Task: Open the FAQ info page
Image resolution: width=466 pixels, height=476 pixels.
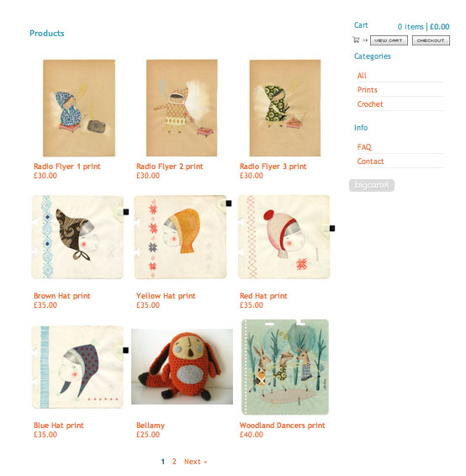Action: tap(364, 147)
